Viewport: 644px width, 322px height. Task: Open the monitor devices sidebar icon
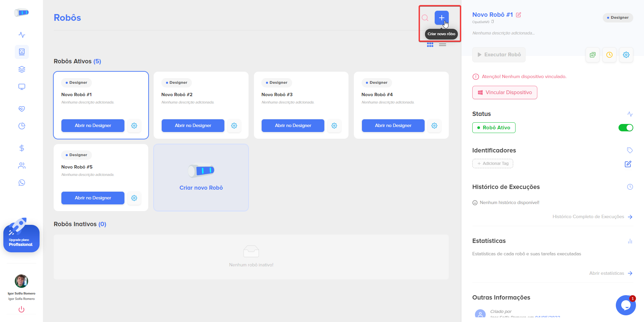[22, 87]
